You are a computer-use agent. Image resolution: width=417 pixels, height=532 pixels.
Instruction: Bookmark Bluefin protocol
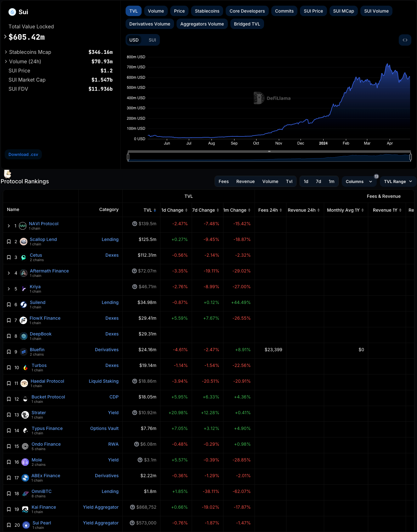tap(9, 352)
